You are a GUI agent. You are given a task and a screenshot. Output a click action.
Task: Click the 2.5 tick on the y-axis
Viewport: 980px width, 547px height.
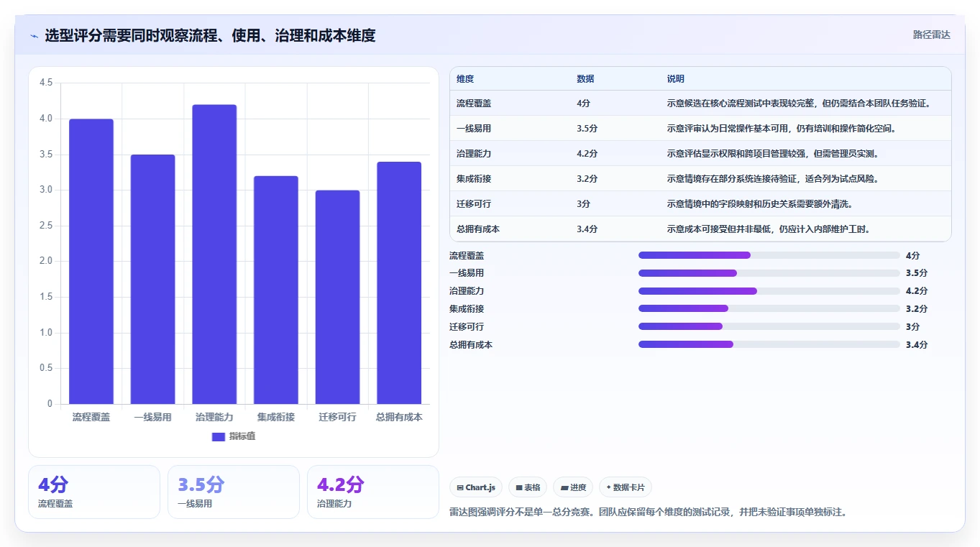pos(46,226)
